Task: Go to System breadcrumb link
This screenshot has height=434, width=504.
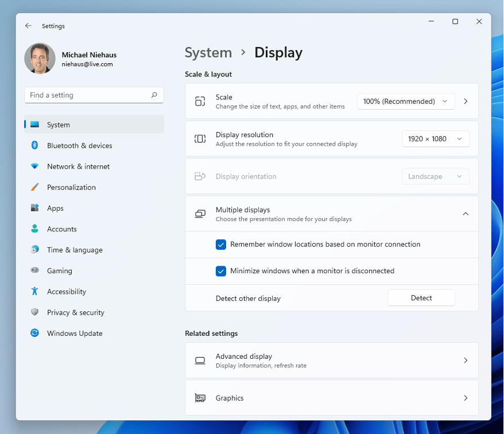Action: pyautogui.click(x=208, y=53)
